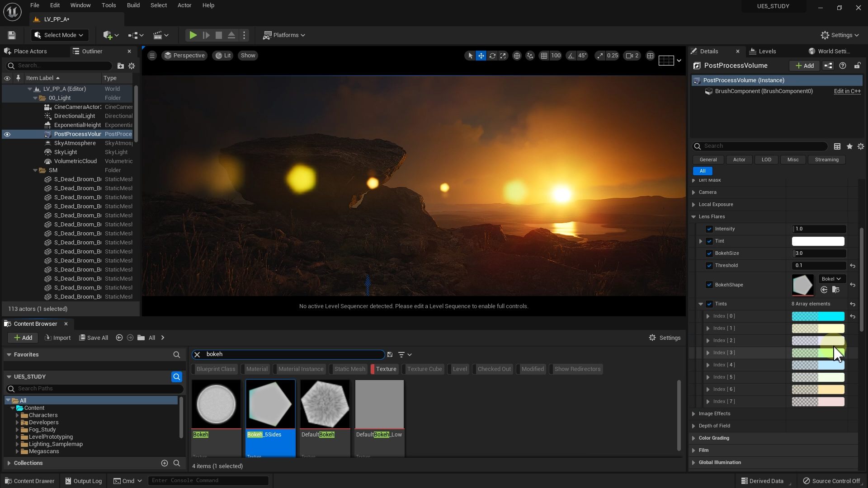The width and height of the screenshot is (868, 488).
Task: Open the Platforms dropdown
Action: pyautogui.click(x=284, y=35)
